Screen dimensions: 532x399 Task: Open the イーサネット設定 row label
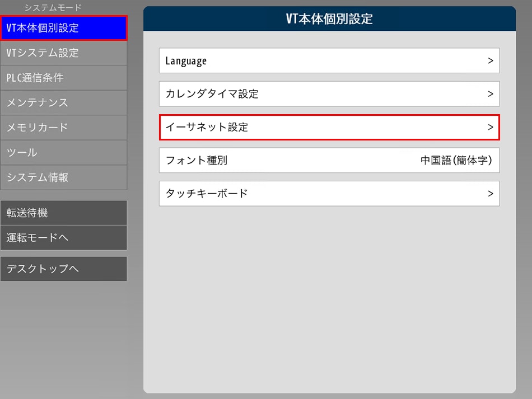pos(207,128)
